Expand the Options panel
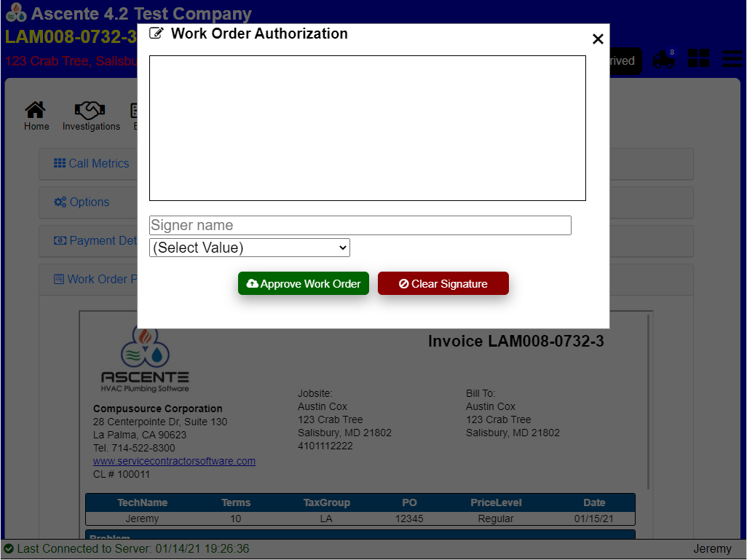The height and width of the screenshot is (560, 747). pyautogui.click(x=82, y=202)
